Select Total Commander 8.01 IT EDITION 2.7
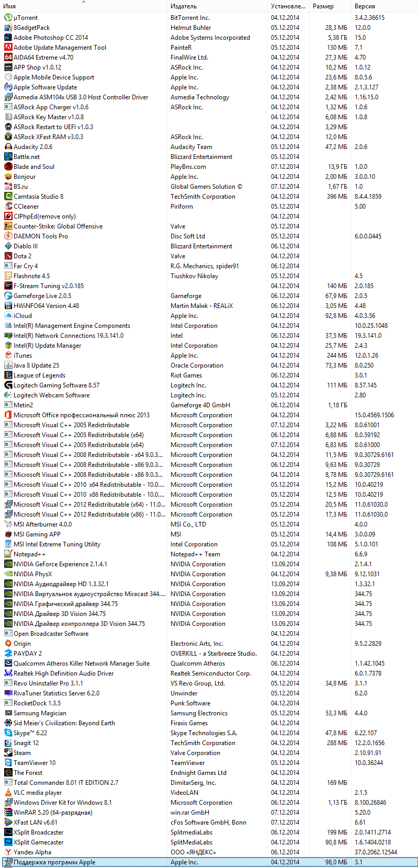The width and height of the screenshot is (418, 868). [x=66, y=782]
